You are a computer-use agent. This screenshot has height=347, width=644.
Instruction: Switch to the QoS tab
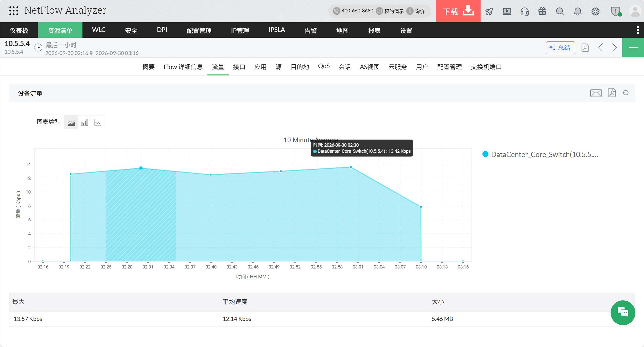(x=324, y=66)
